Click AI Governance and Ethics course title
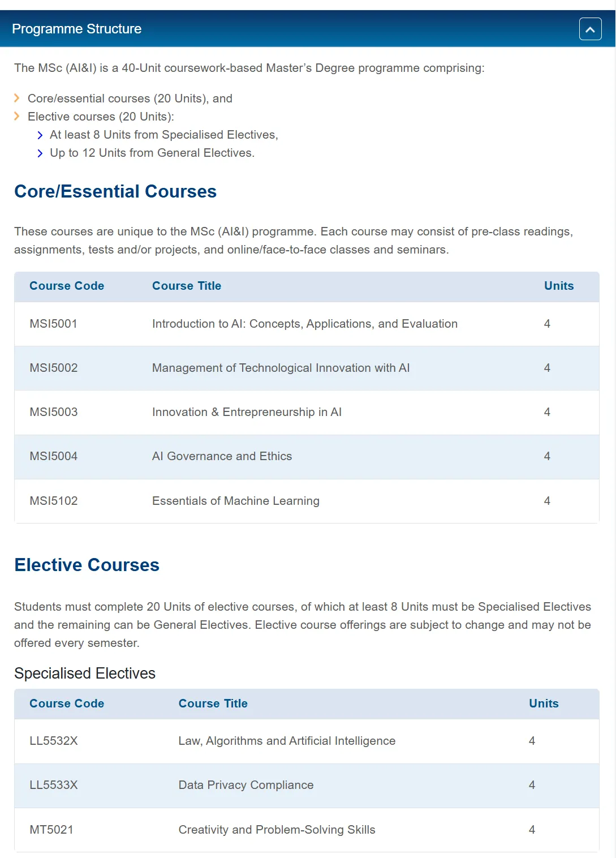 (222, 456)
